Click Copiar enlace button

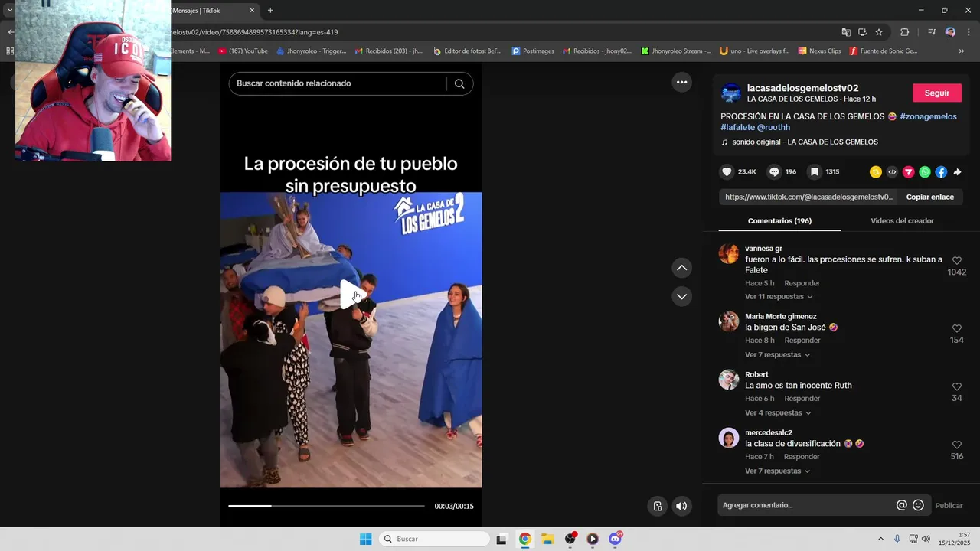click(929, 197)
